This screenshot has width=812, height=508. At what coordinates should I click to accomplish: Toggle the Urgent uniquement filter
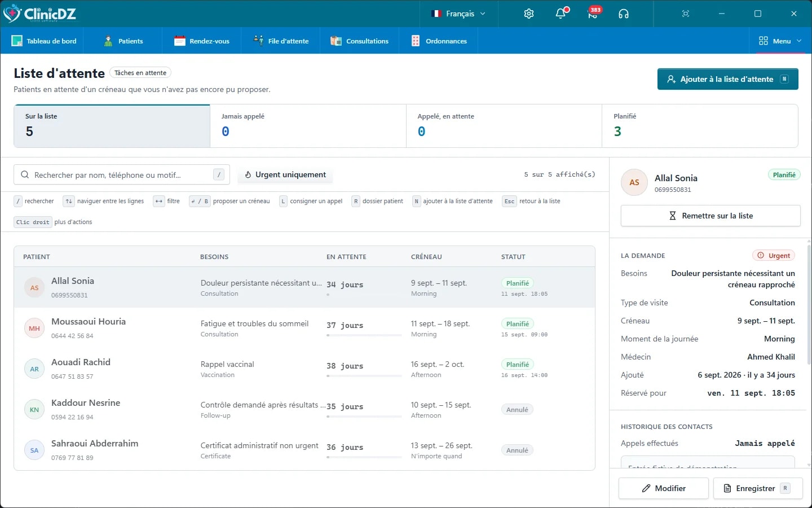(285, 175)
